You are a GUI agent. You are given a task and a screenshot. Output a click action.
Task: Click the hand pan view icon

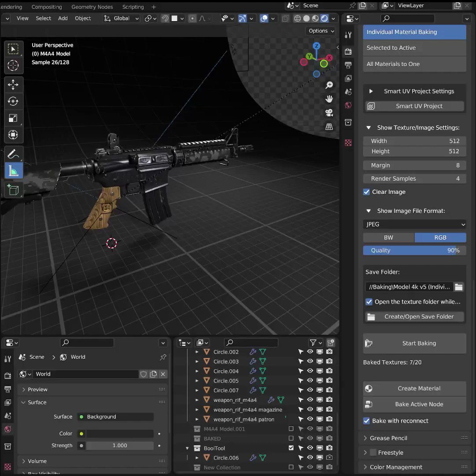point(329,99)
